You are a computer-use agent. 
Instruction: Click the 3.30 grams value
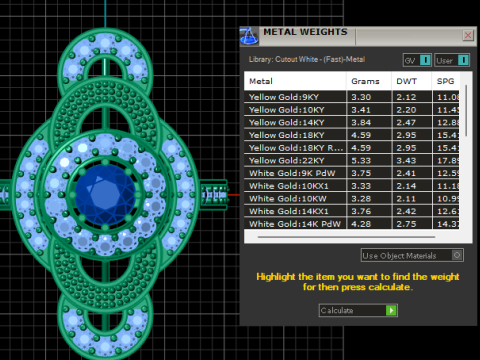click(x=361, y=97)
